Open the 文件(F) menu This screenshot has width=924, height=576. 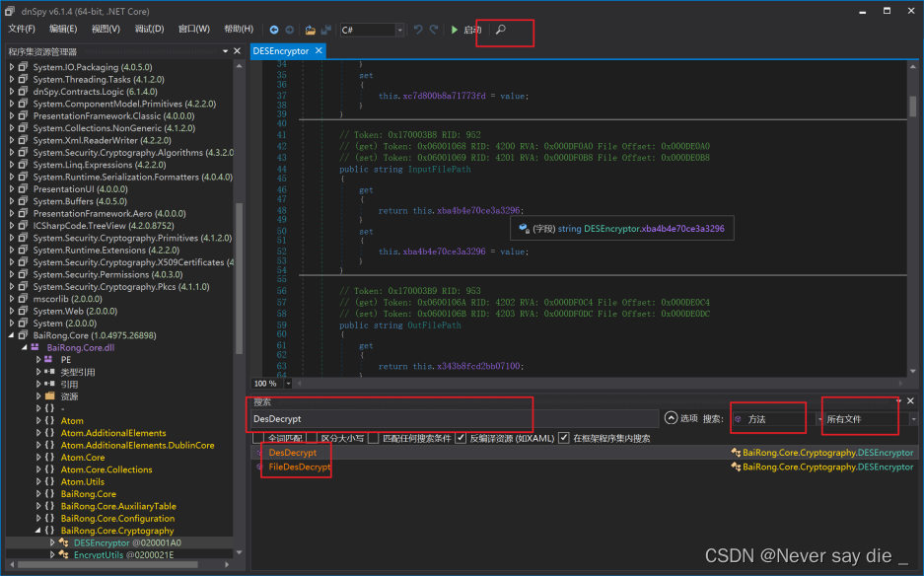tap(22, 29)
